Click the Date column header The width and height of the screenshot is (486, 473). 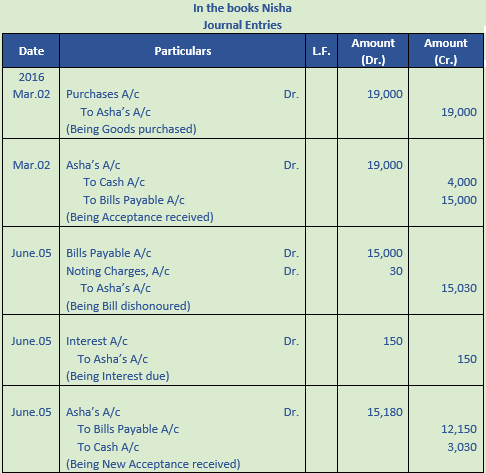coord(31,51)
